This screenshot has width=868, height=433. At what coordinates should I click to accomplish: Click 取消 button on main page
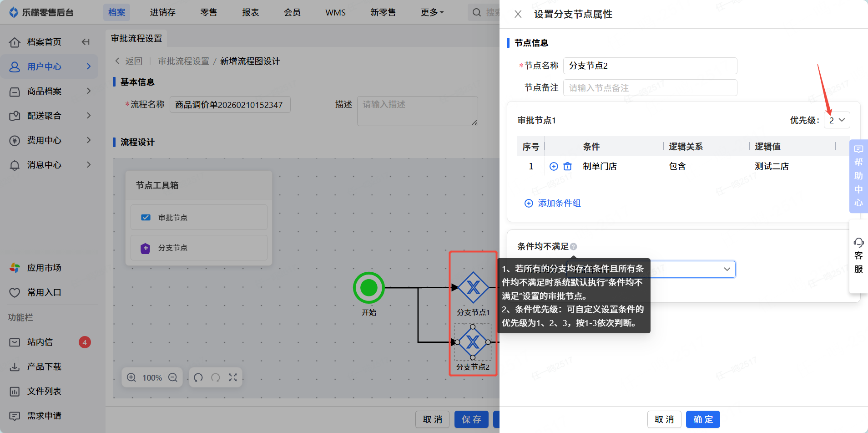pos(432,419)
